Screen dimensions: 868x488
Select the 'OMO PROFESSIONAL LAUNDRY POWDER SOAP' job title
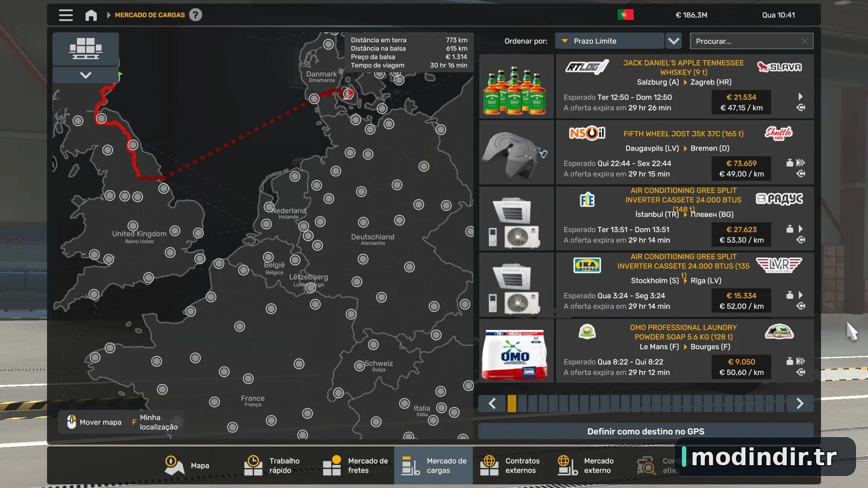pos(684,332)
